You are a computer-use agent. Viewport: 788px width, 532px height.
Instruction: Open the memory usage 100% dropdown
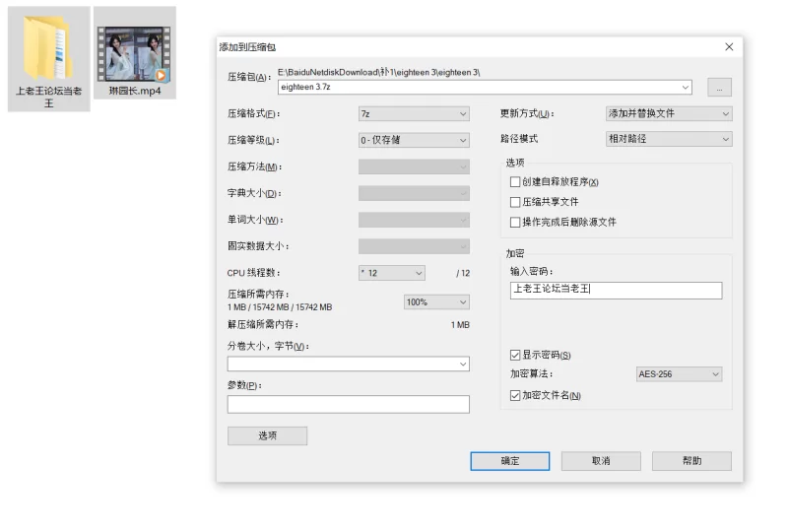pyautogui.click(x=436, y=301)
